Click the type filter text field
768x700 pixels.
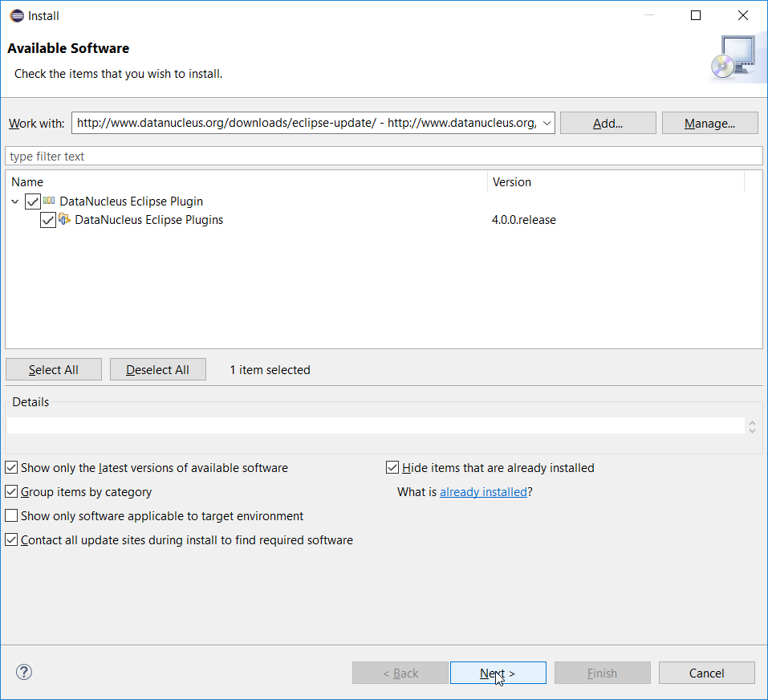(384, 156)
